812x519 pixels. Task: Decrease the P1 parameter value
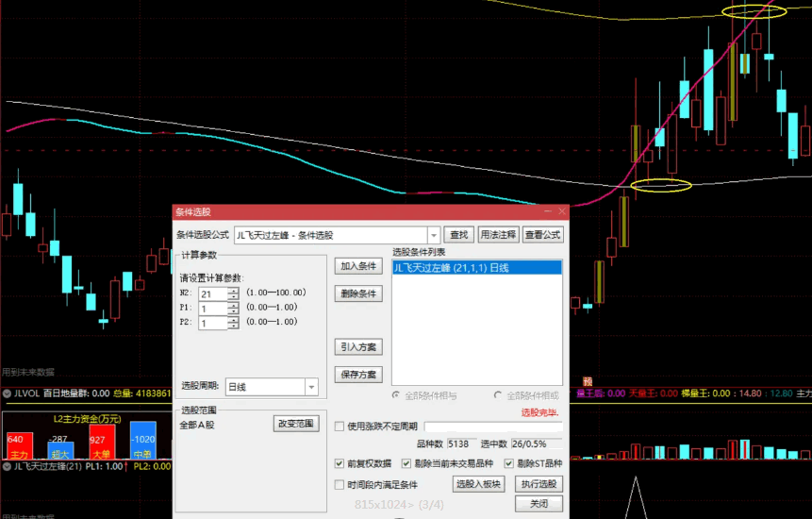[234, 311]
